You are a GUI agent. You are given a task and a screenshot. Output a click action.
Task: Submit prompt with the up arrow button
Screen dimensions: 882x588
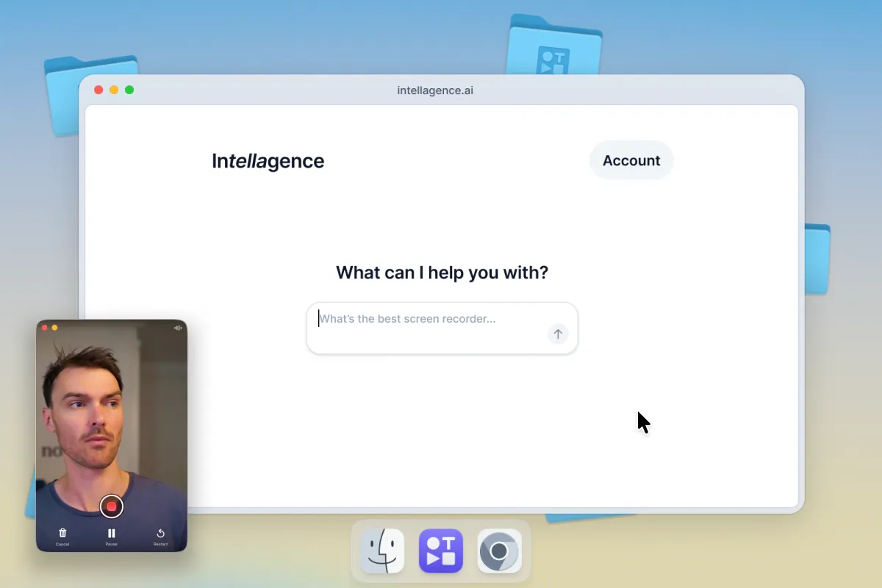pos(558,334)
